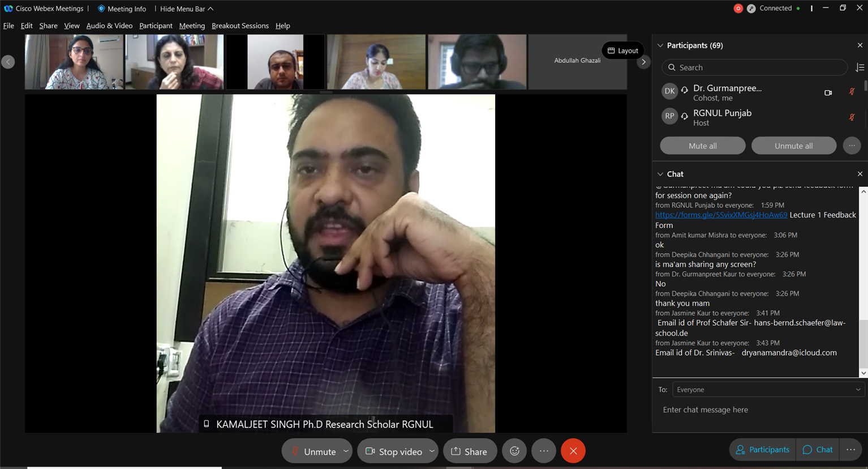Open the Meeting menu
Screen dimensions: 868x469
[192, 25]
